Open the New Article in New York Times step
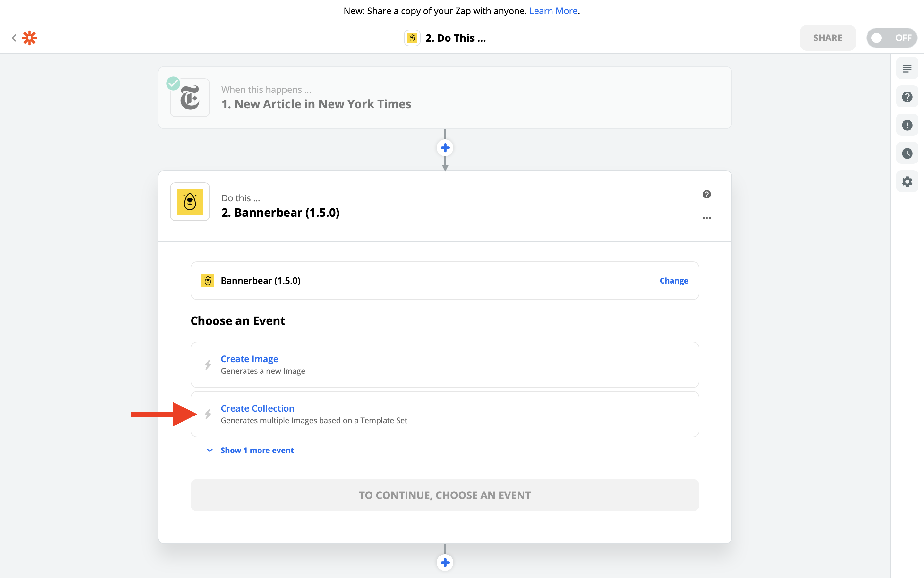 coord(444,98)
